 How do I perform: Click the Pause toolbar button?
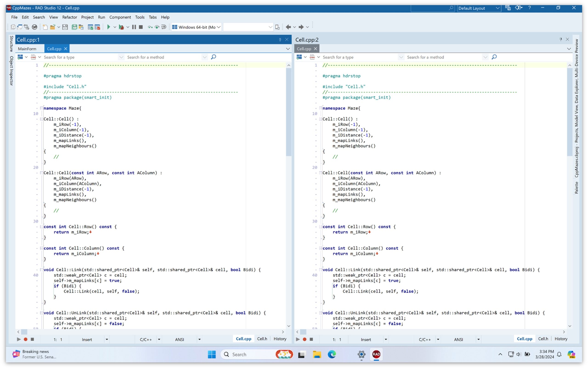tap(134, 27)
